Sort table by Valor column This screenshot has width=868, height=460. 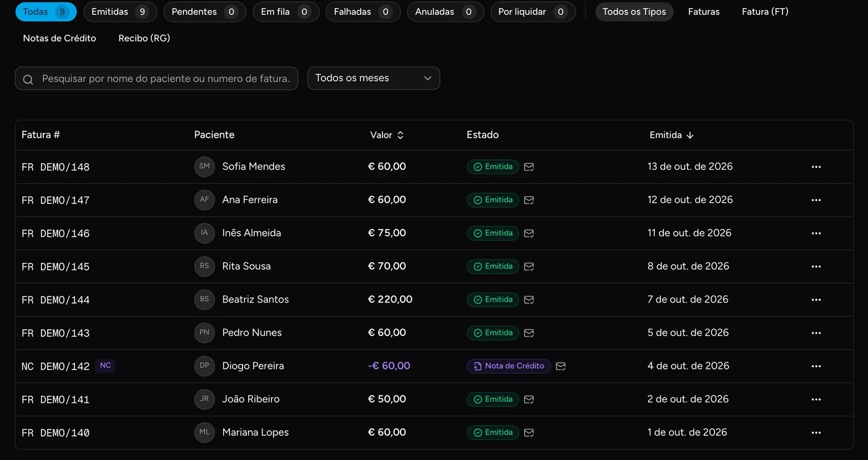coord(387,135)
